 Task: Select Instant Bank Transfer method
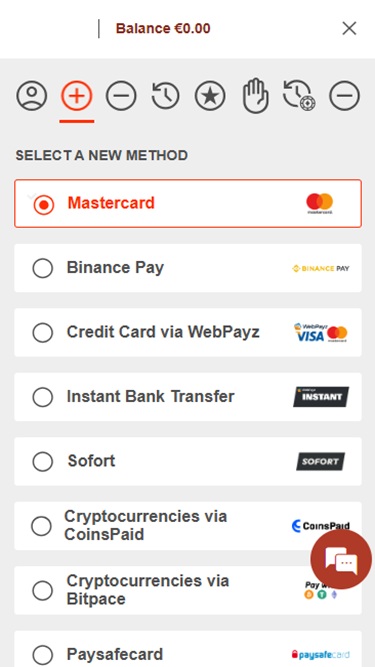[x=188, y=397]
